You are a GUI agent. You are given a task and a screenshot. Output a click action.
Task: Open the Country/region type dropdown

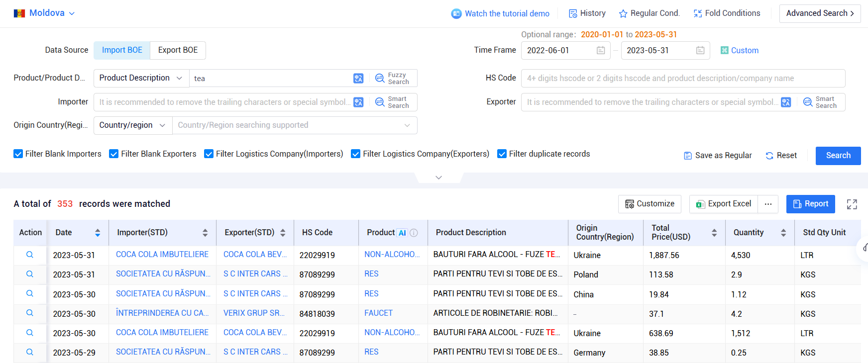(133, 125)
